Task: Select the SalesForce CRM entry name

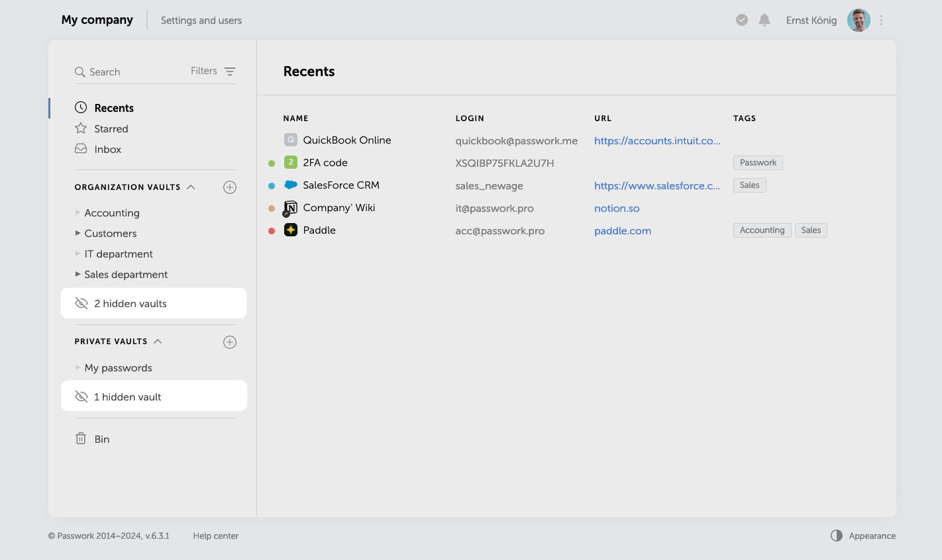Action: (x=341, y=185)
